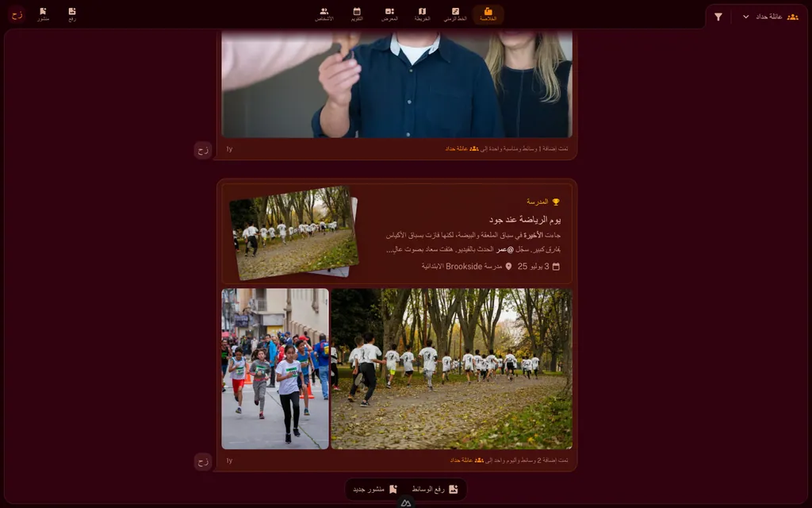
Task: Open the street race girls photo
Action: pyautogui.click(x=275, y=368)
